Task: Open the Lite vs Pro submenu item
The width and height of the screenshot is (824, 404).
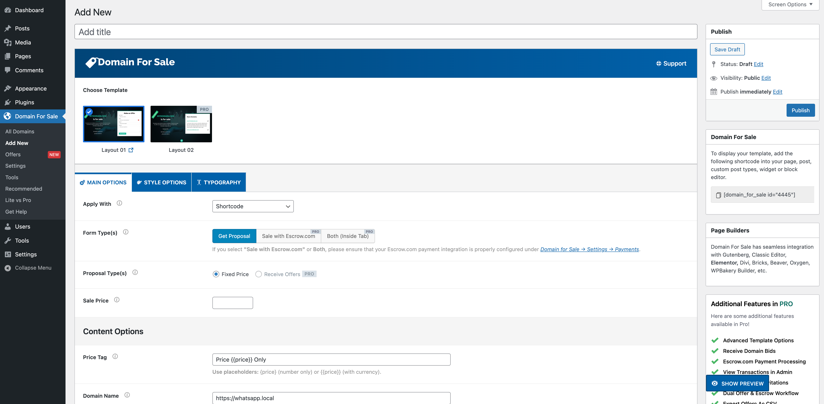Action: coord(18,200)
